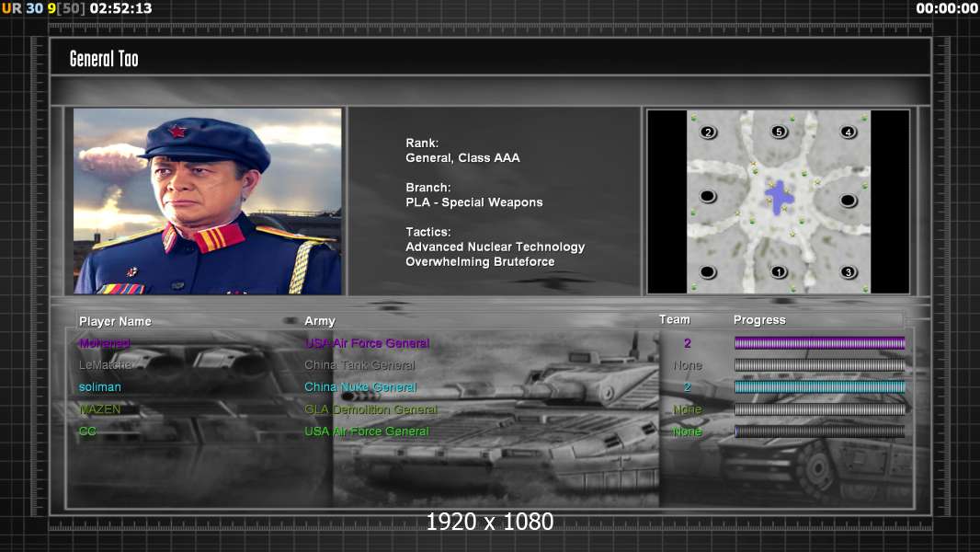Select player name Mohanad in the list
The image size is (980, 552).
click(x=105, y=343)
